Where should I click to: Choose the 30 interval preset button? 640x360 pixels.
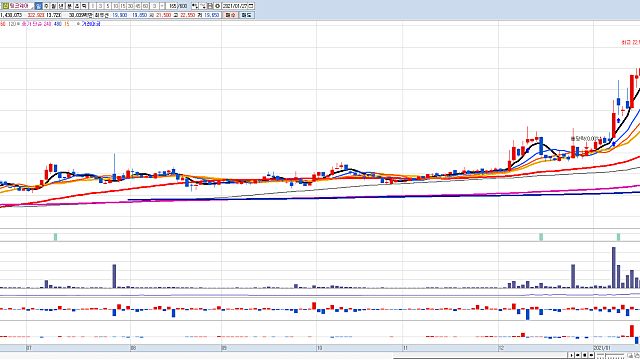pyautogui.click(x=131, y=6)
